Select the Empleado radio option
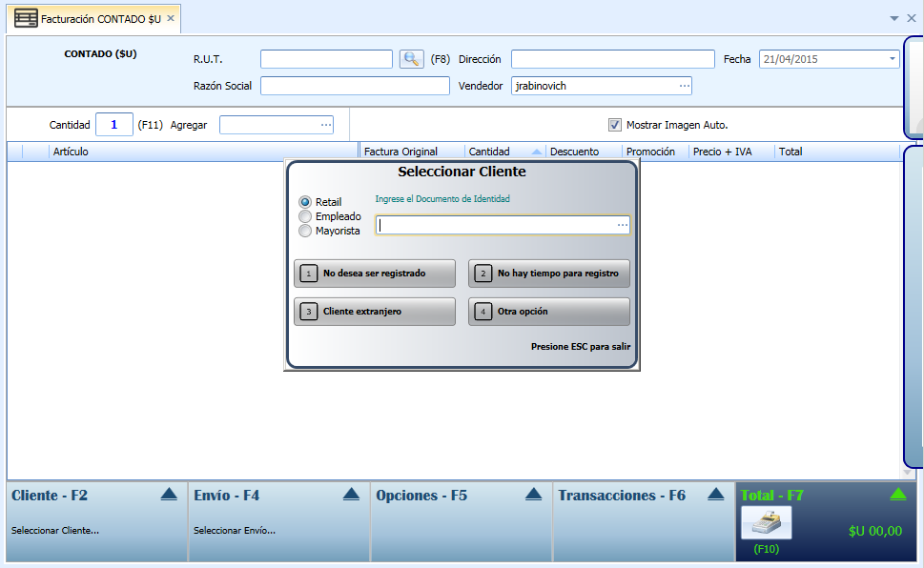The width and height of the screenshot is (924, 568). pos(304,216)
